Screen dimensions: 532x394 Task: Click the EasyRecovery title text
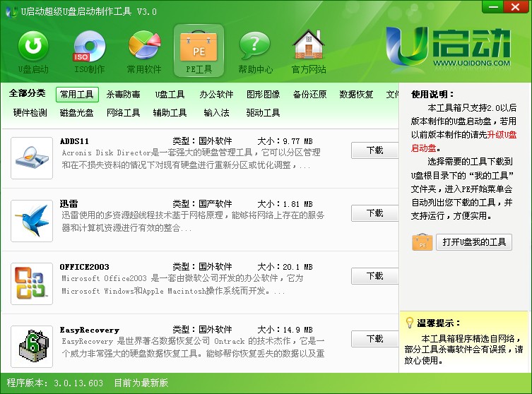coord(90,330)
